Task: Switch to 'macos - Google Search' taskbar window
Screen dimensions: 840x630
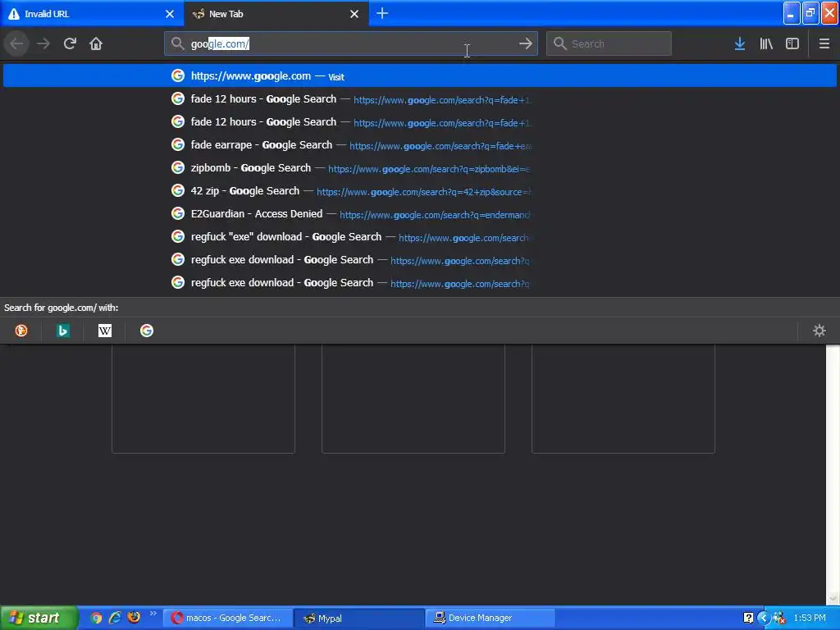Action: click(228, 619)
